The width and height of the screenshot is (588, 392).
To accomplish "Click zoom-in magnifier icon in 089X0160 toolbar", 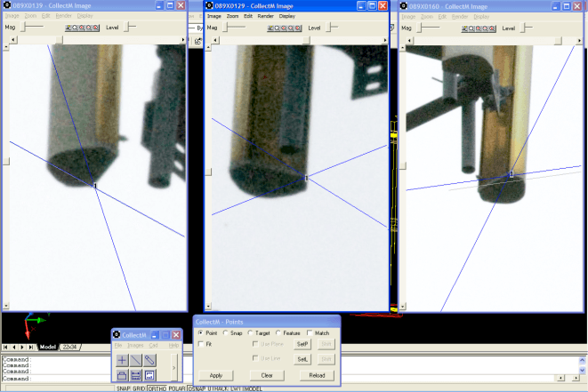I will (478, 28).
